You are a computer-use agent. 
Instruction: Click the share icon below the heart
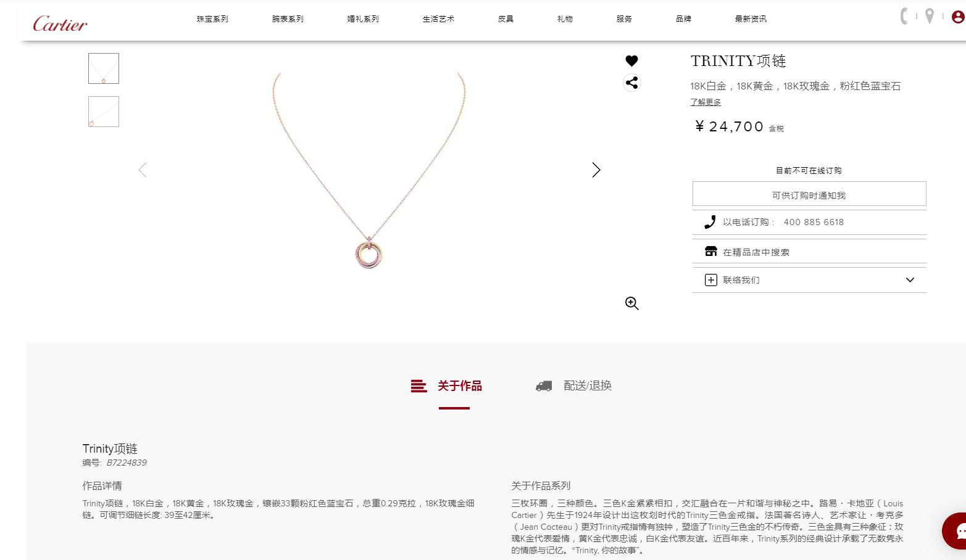click(631, 83)
